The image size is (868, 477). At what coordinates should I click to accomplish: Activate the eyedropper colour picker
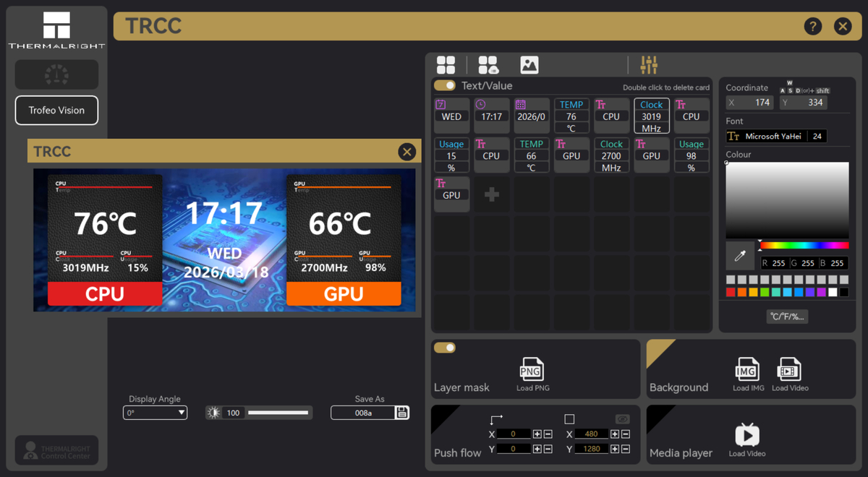(740, 256)
